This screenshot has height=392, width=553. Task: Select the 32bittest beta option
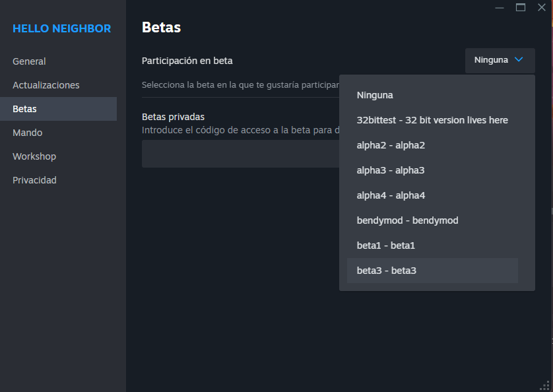tap(432, 120)
